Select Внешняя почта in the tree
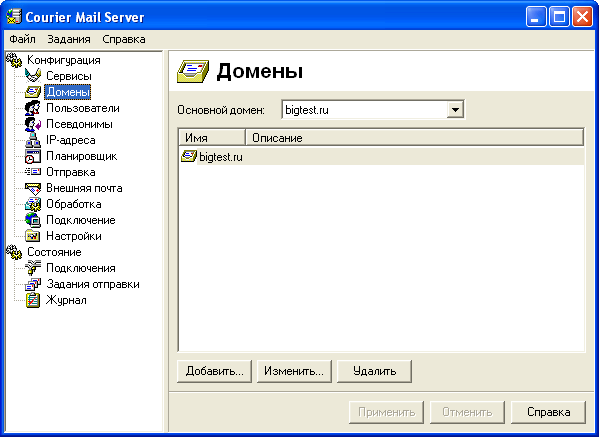Viewport: 599px width, 437px height. 84,188
